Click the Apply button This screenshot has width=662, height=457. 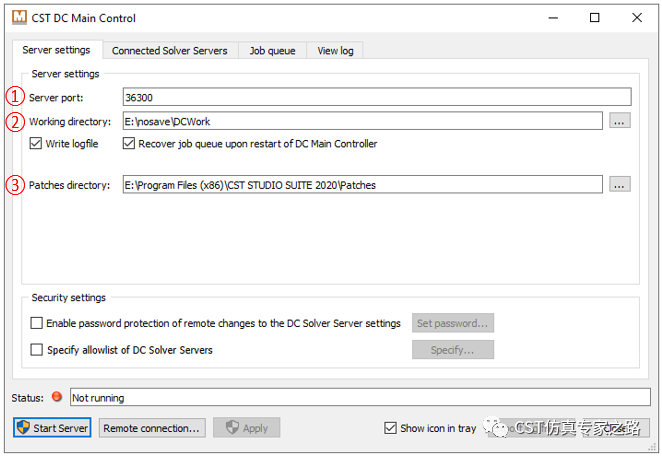(247, 428)
